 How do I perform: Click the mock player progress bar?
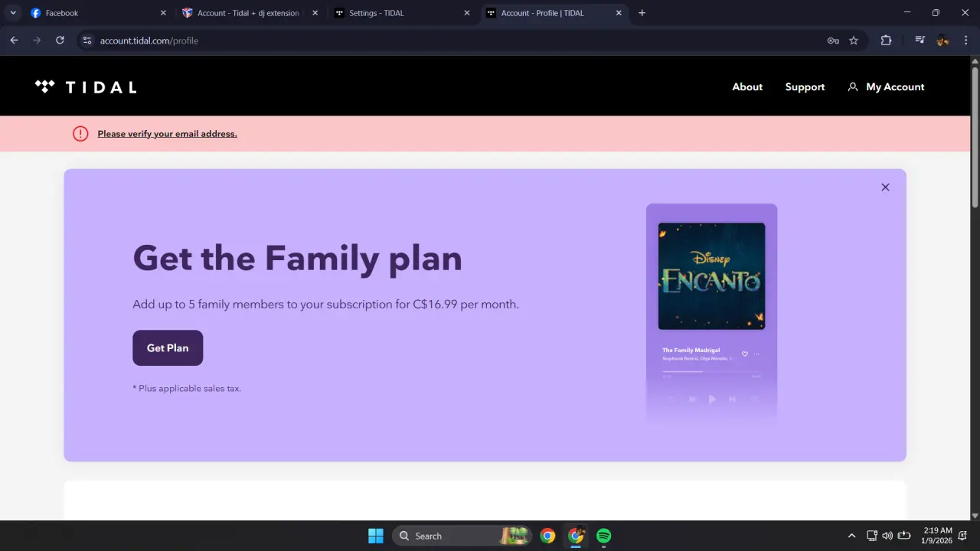[711, 371]
